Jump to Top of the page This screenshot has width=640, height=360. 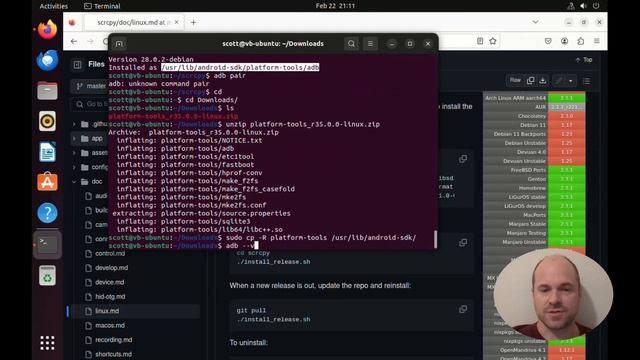pos(584,60)
